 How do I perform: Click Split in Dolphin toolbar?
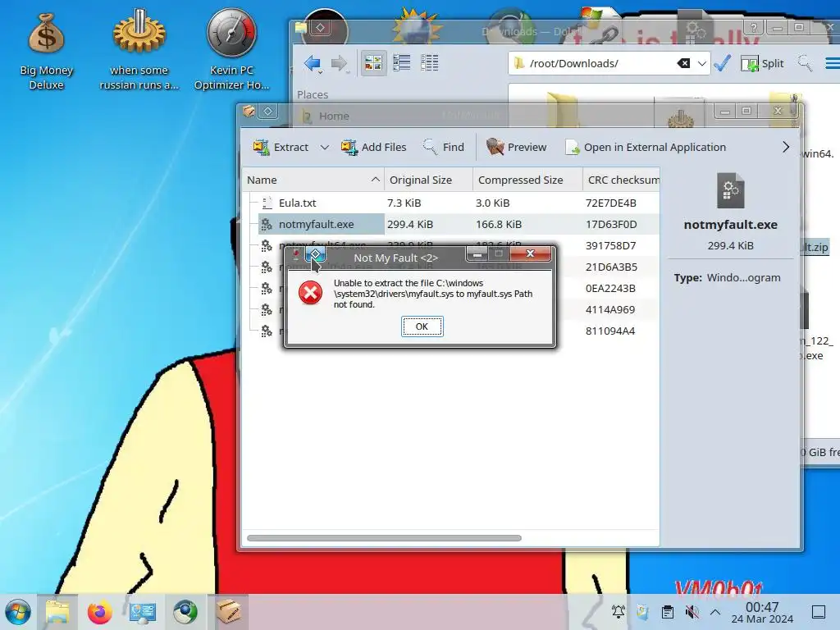point(762,64)
